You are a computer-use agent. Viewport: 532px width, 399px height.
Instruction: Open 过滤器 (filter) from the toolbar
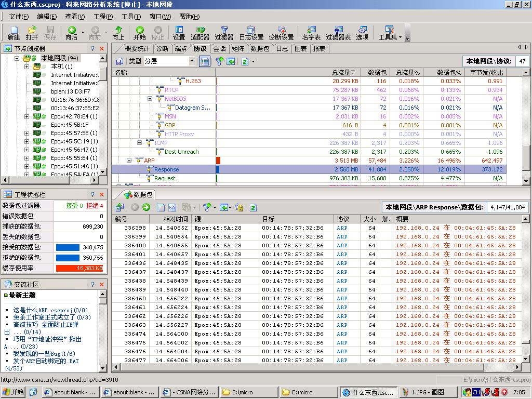[x=224, y=33]
